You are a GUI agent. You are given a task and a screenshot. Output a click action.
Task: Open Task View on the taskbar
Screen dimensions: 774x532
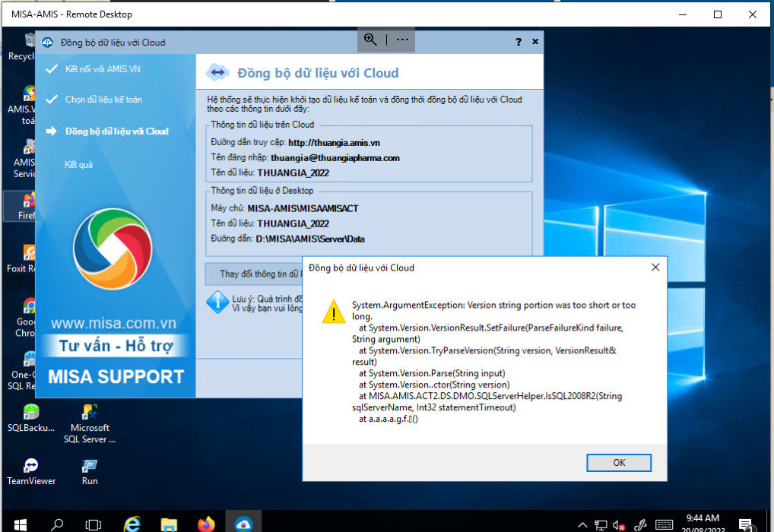click(94, 524)
